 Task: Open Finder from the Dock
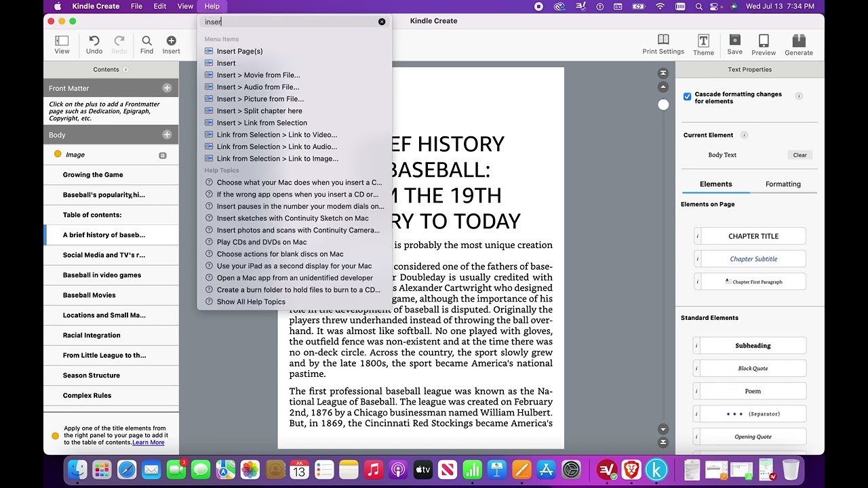pos(77,469)
